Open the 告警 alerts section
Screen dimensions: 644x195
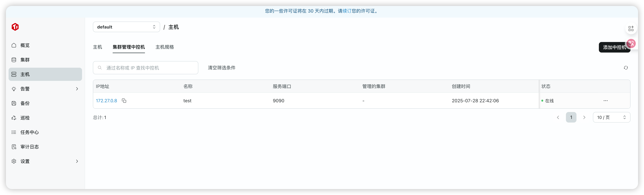coord(25,88)
